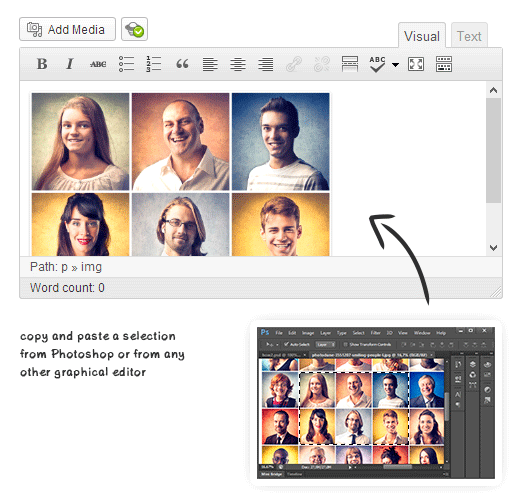Open the Help menu in Photoshop
The width and height of the screenshot is (530, 500).
(x=441, y=333)
